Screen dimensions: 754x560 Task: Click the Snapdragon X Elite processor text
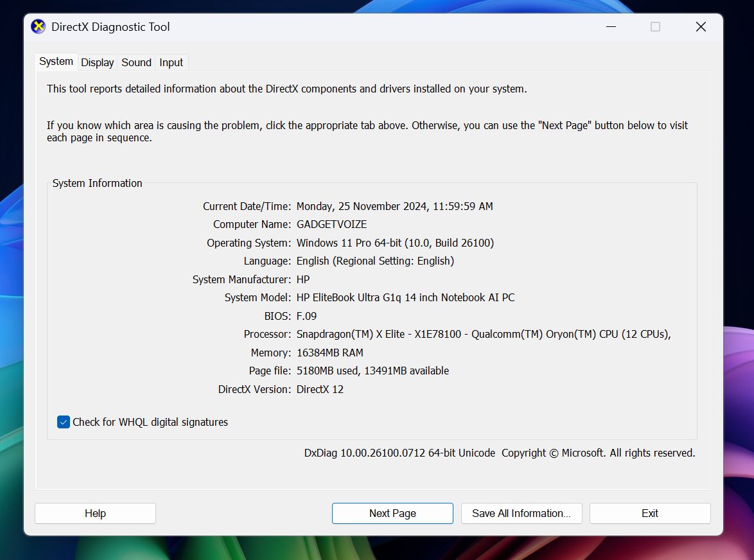click(x=483, y=334)
